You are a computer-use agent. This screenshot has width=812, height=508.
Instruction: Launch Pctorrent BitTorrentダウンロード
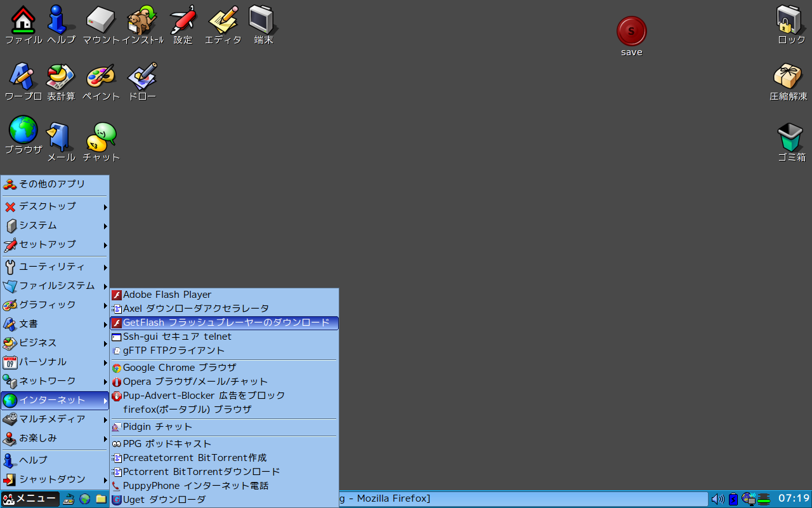point(225,472)
